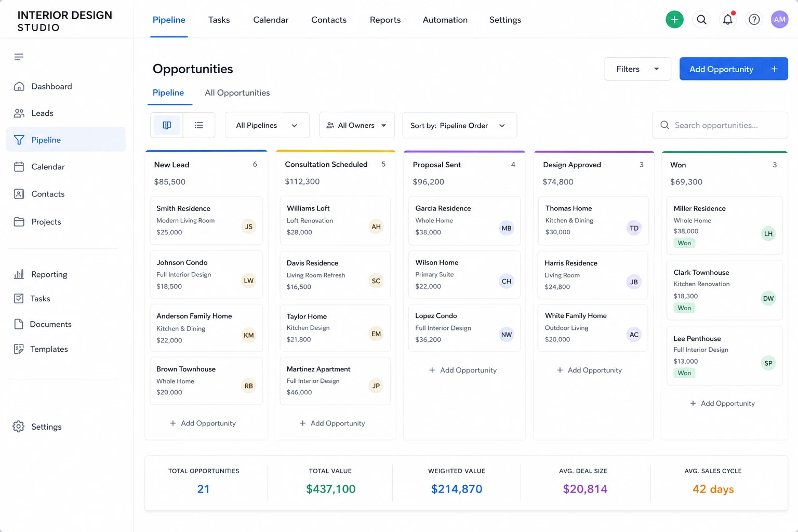
Task: Open the help question mark icon
Action: 754,20
